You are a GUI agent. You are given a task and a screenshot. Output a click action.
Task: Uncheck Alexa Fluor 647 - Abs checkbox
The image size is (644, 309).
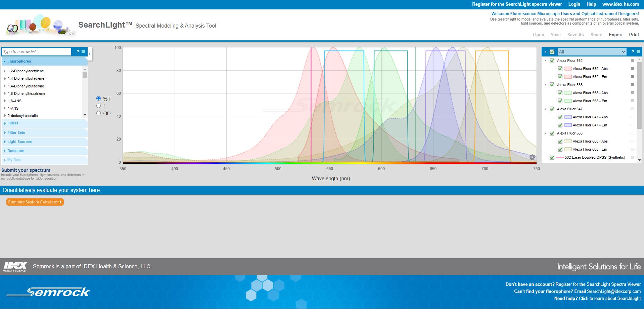point(560,117)
